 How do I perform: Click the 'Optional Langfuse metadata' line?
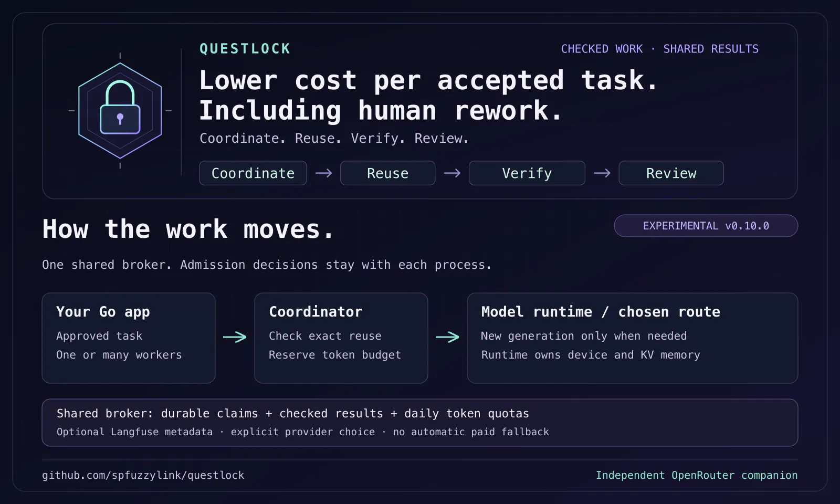click(x=303, y=432)
